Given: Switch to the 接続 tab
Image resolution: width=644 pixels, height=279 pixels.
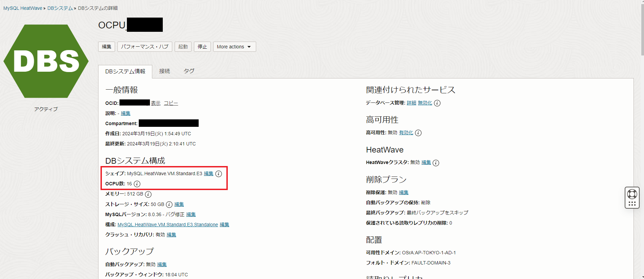Looking at the screenshot, I should 164,71.
